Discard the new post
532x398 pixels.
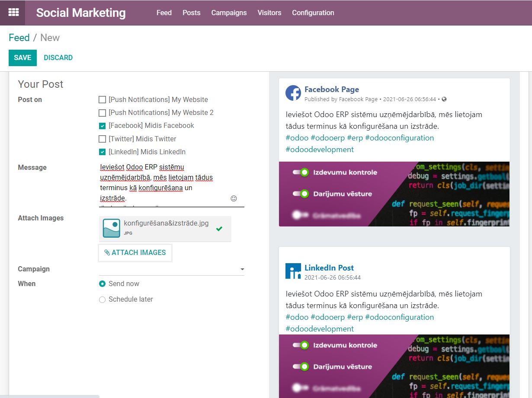(x=58, y=57)
